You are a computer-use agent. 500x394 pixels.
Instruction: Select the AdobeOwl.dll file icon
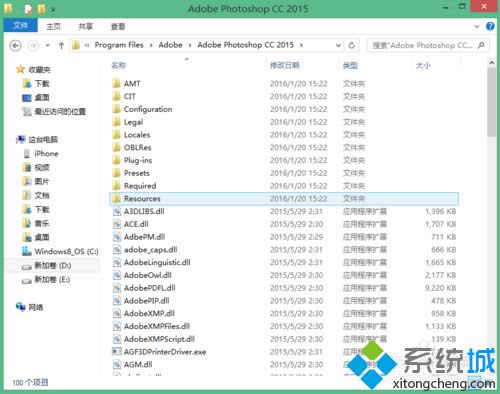[117, 275]
